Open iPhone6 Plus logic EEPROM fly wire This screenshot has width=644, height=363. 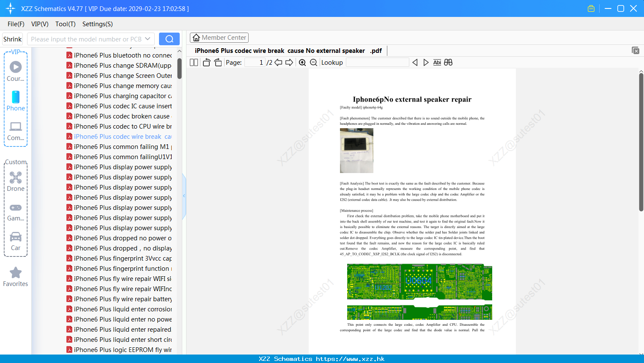click(x=119, y=350)
